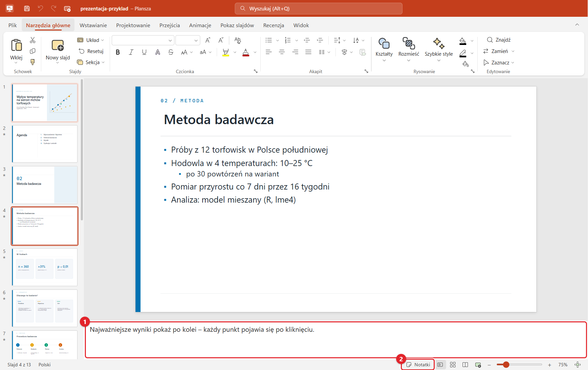Image resolution: width=588 pixels, height=370 pixels.
Task: Click the increase indent icon
Action: (320, 40)
